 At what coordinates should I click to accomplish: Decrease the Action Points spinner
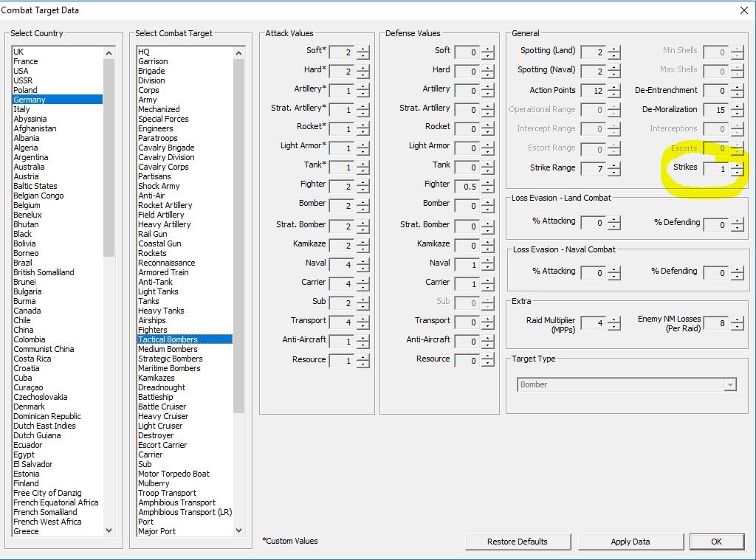[614, 94]
